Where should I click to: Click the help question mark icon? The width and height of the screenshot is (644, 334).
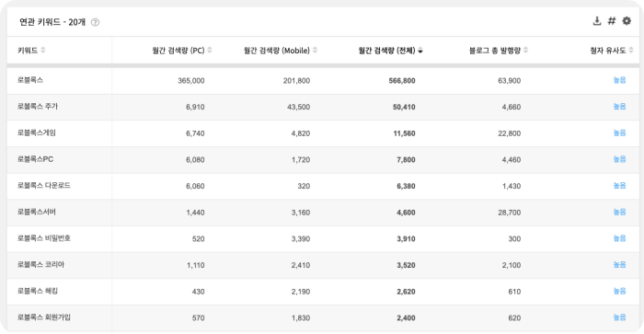[x=95, y=22]
